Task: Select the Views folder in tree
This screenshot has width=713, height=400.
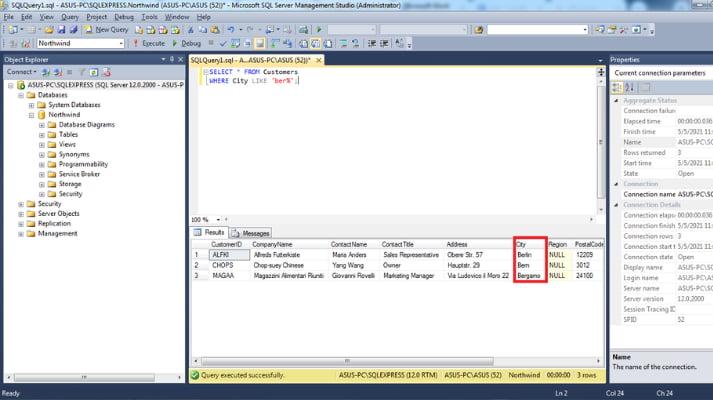Action: (67, 144)
